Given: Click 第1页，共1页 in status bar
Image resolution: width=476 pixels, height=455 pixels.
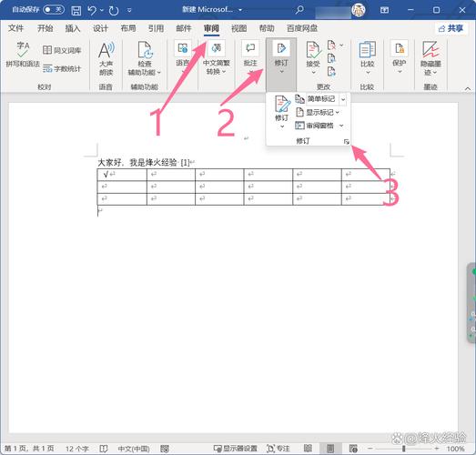Looking at the screenshot, I should tap(29, 449).
